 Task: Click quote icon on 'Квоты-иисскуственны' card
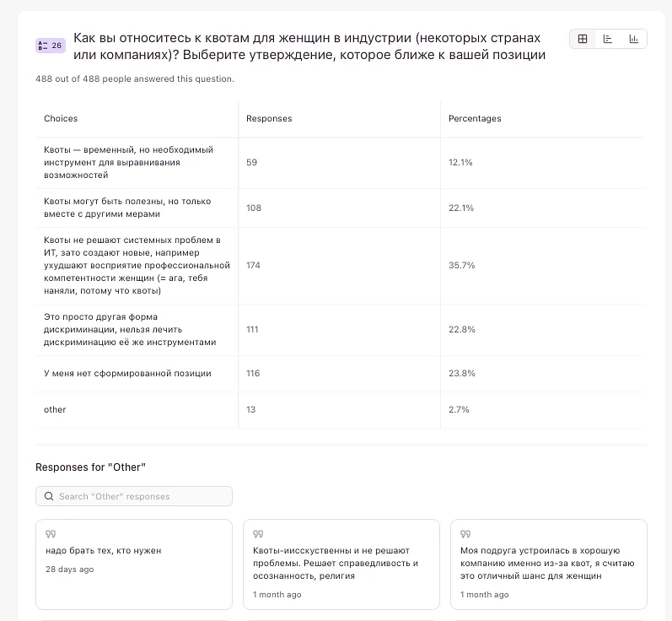pyautogui.click(x=258, y=534)
